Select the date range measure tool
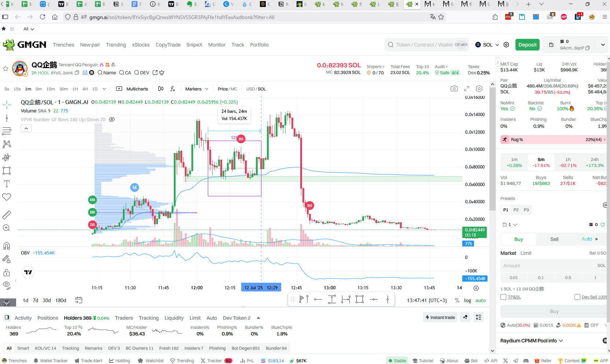This screenshot has width=610, height=364. coord(346,299)
